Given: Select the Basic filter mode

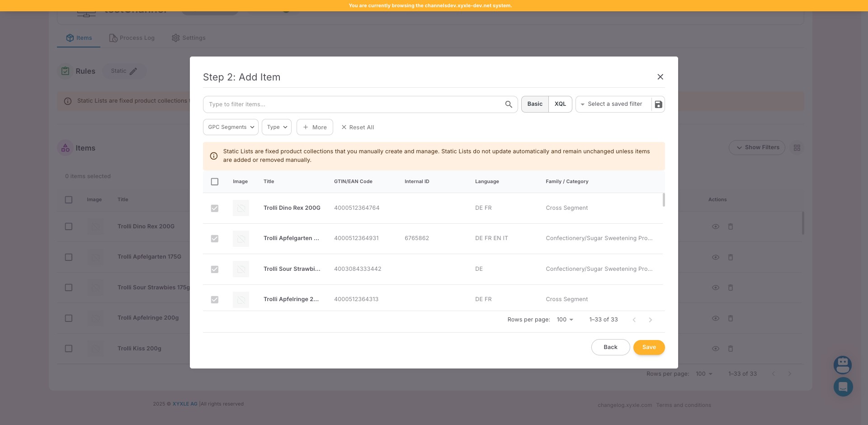Looking at the screenshot, I should (535, 104).
